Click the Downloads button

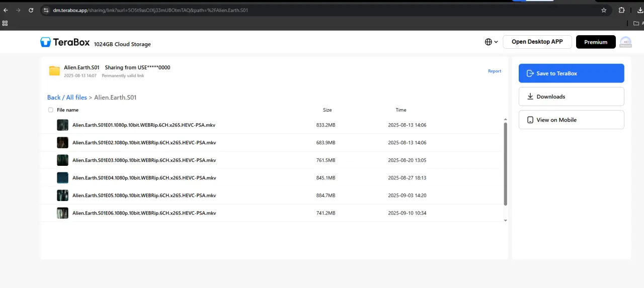click(x=572, y=97)
